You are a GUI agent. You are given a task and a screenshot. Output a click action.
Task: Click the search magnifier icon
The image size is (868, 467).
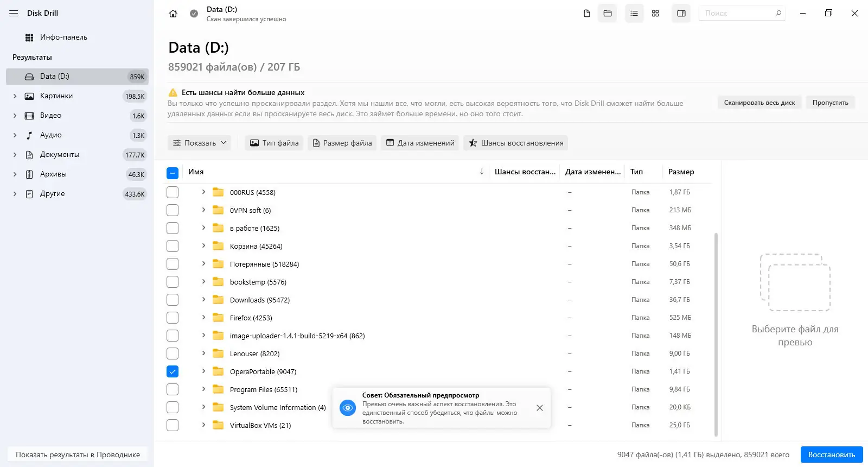778,13
